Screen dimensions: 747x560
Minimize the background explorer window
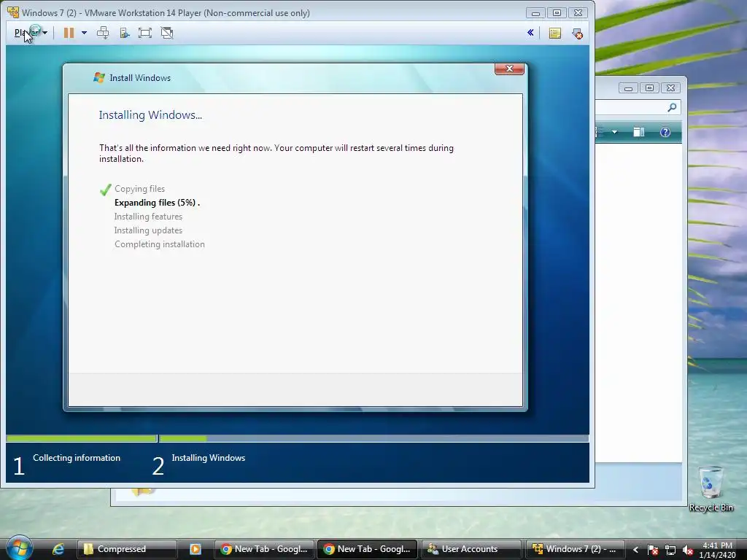point(628,88)
